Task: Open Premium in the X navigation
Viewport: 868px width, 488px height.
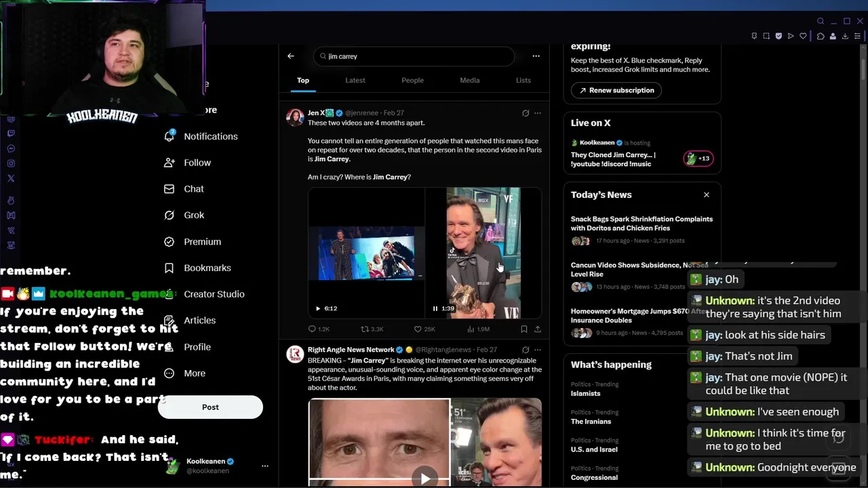Action: 193,241
